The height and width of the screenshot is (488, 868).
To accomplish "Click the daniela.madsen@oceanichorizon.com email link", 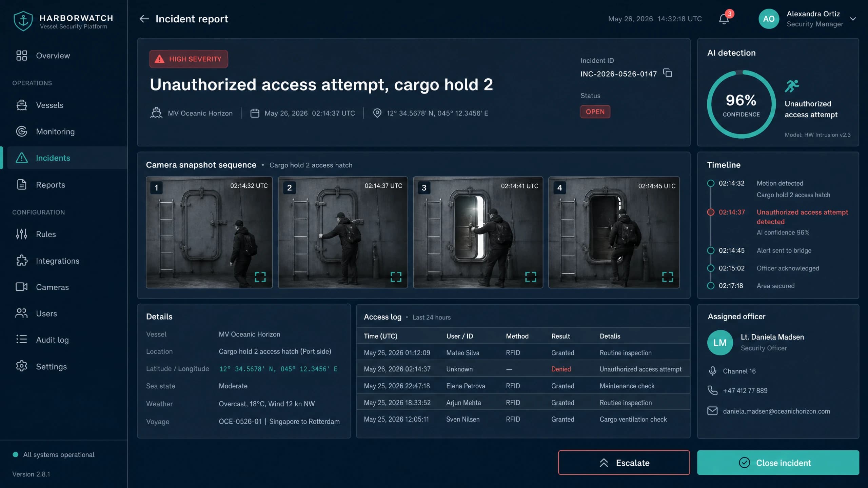I will [776, 411].
